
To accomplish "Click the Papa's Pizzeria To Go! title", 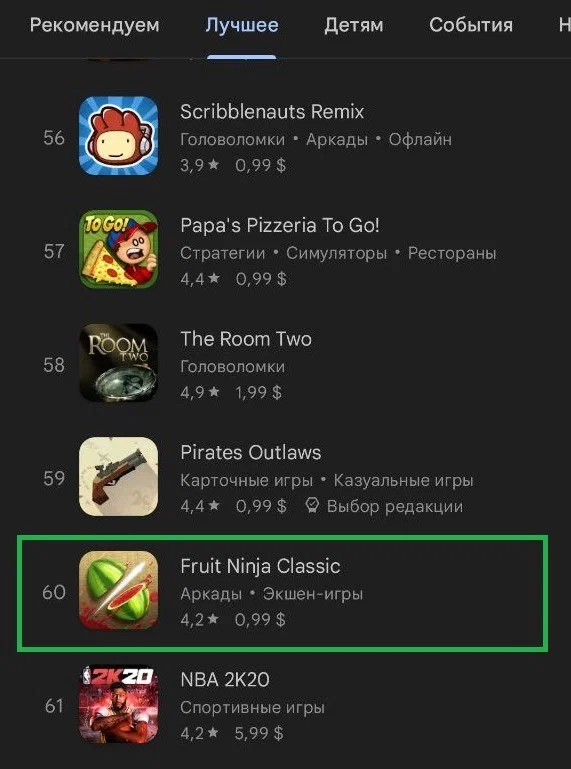I will [280, 225].
